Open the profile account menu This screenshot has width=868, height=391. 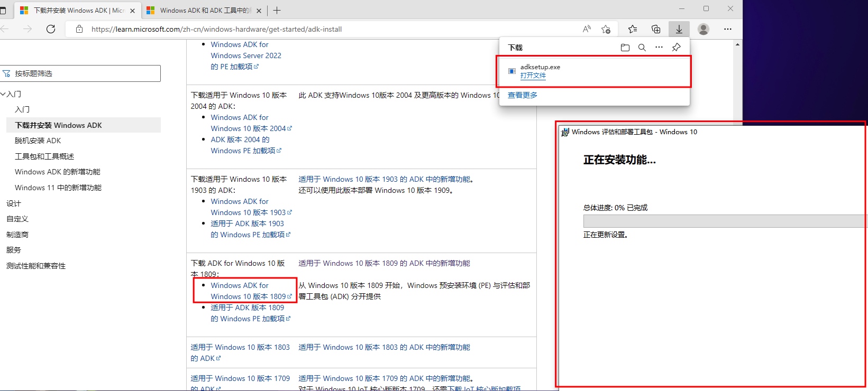[x=703, y=29]
